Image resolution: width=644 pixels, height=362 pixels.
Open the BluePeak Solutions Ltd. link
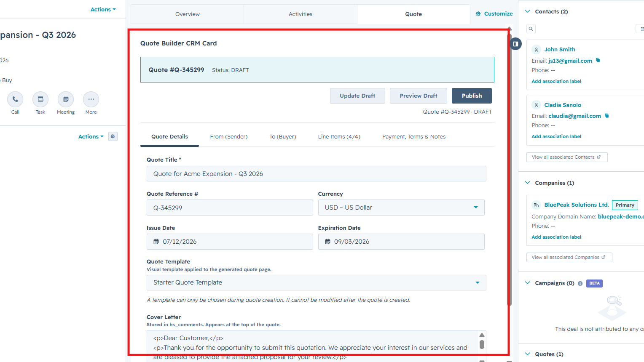(576, 205)
